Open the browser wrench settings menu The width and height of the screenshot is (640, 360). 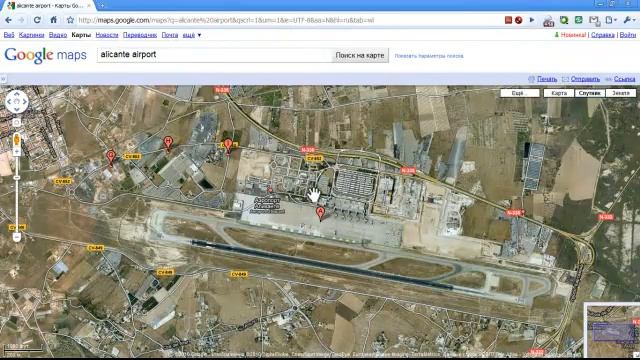[x=629, y=20]
